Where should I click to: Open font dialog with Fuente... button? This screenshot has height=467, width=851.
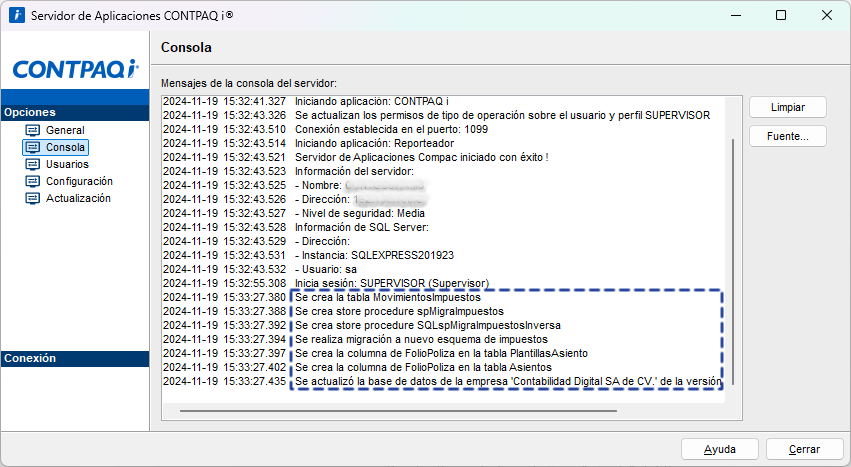point(788,136)
